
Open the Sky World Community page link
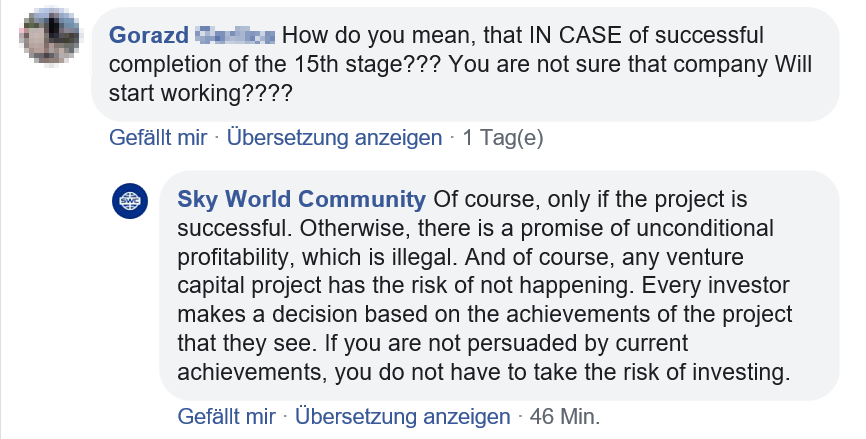(301, 198)
